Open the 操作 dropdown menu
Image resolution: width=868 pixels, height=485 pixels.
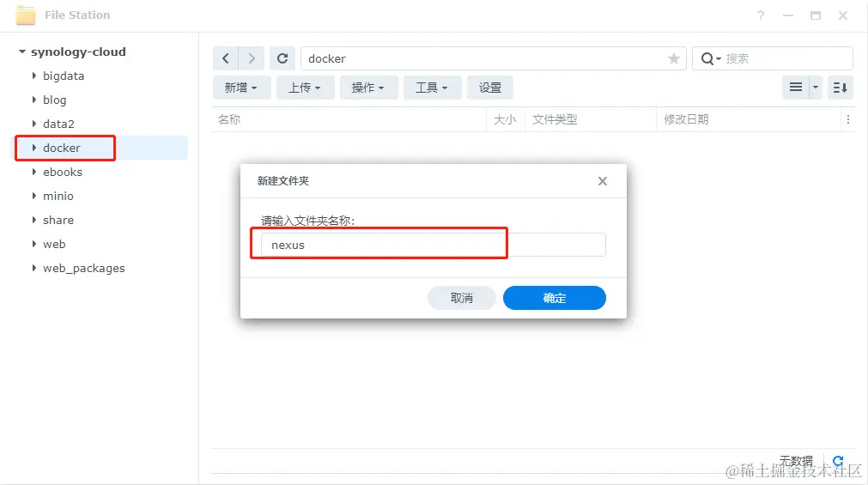[x=368, y=88]
